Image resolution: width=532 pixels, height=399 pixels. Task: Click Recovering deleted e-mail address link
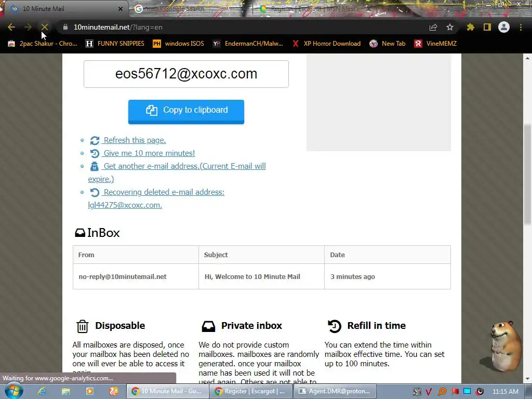coord(164,192)
